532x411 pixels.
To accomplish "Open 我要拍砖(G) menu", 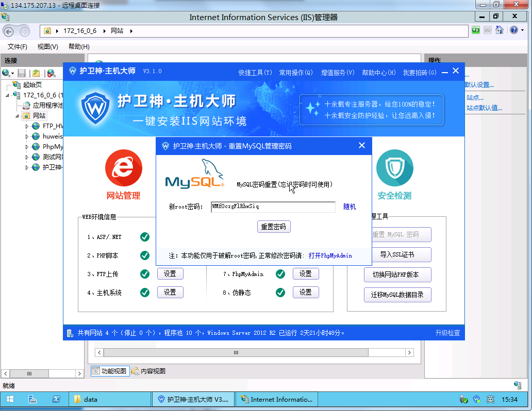I will coord(420,73).
